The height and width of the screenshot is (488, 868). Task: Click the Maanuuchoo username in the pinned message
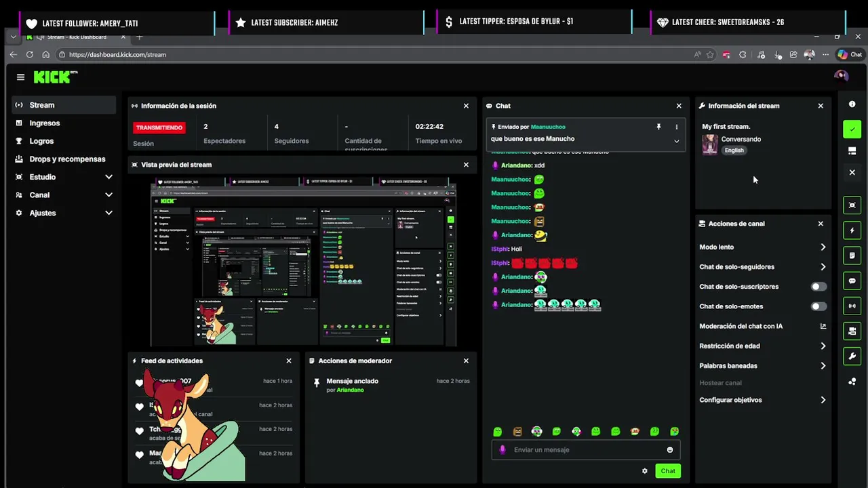[x=548, y=127]
